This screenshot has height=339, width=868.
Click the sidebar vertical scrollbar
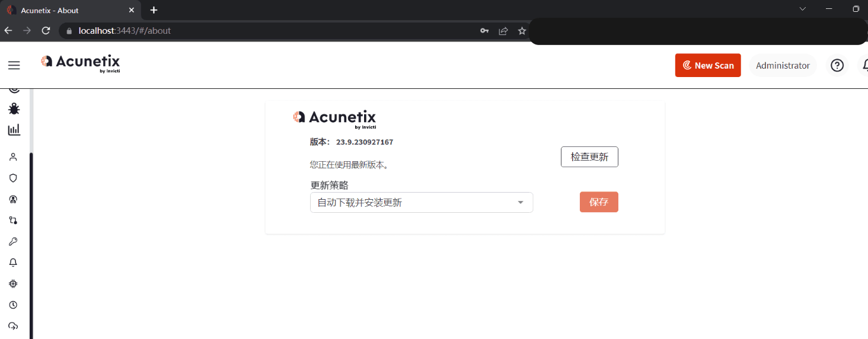pyautogui.click(x=31, y=245)
